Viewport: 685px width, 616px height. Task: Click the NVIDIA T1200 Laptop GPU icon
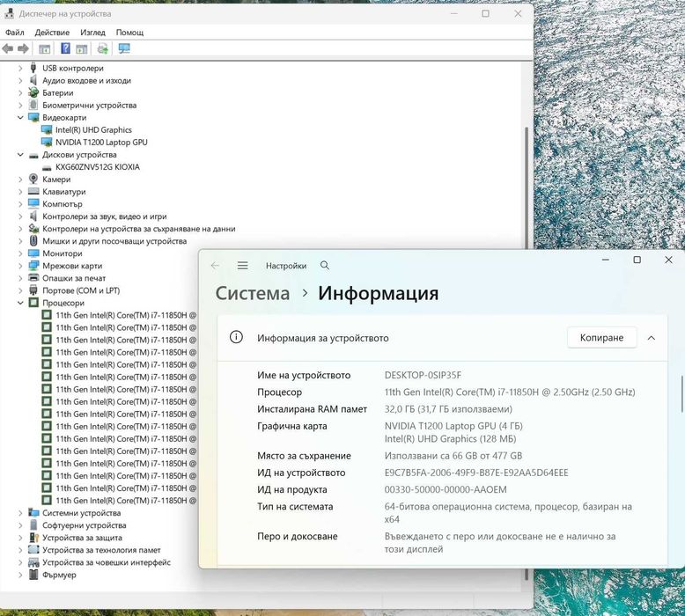(x=47, y=142)
